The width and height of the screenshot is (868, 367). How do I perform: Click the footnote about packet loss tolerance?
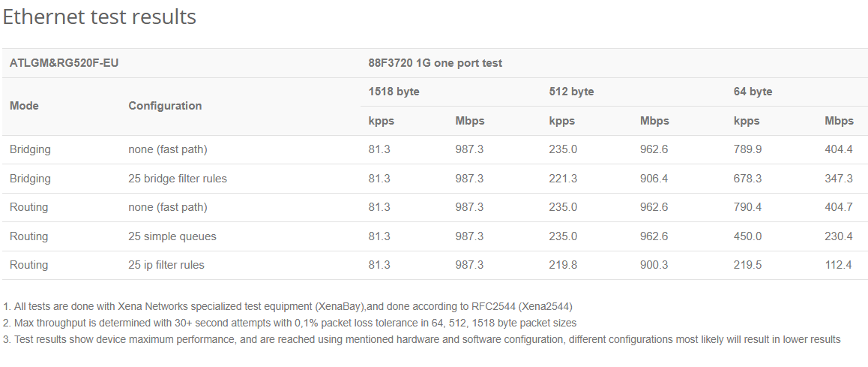point(289,323)
